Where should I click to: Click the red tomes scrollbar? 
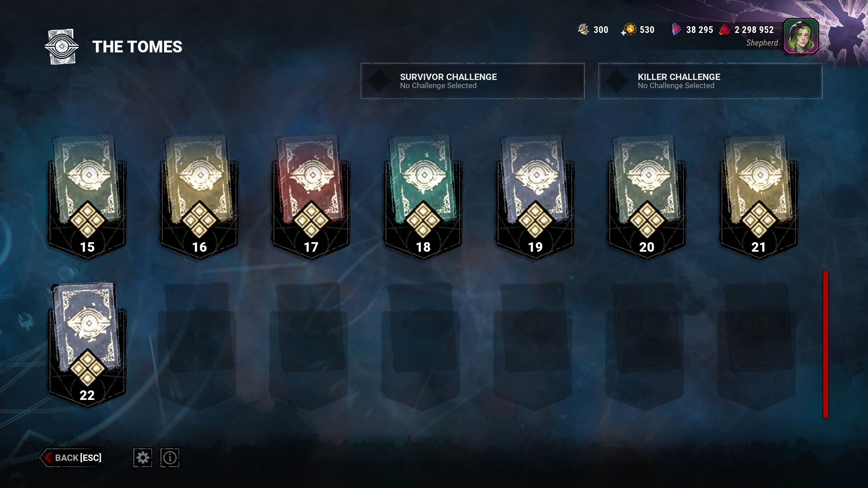pyautogui.click(x=826, y=344)
